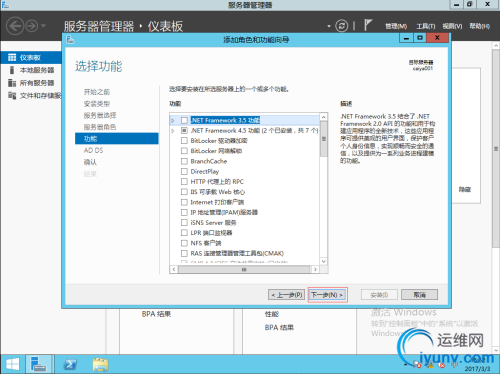Click the feature list scroll left arrow
Screen dimensions: 500x374
(174, 269)
